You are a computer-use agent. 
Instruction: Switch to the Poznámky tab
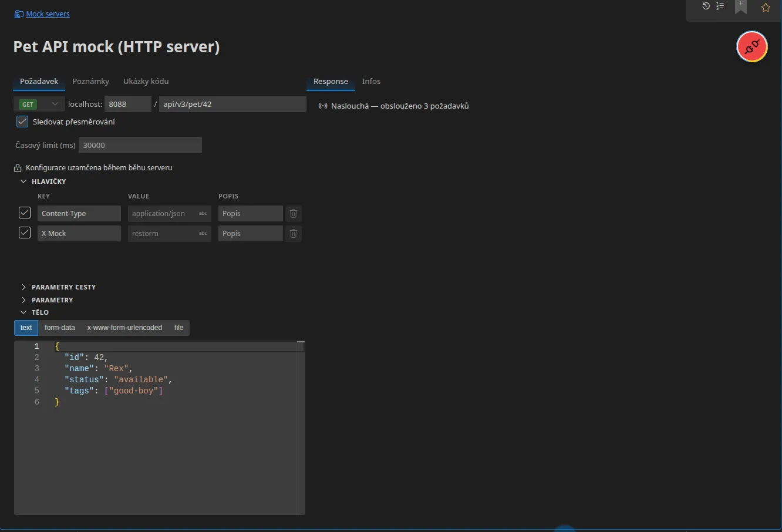click(91, 82)
